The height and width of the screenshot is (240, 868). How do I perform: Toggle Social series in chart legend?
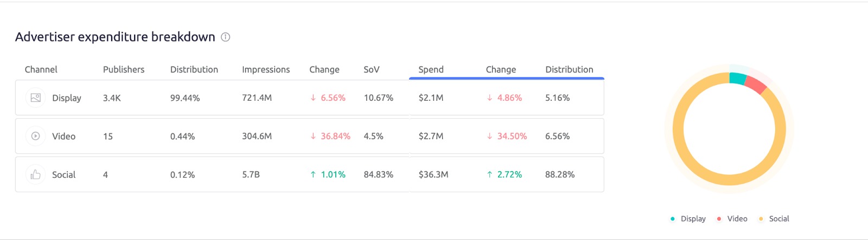(774, 219)
